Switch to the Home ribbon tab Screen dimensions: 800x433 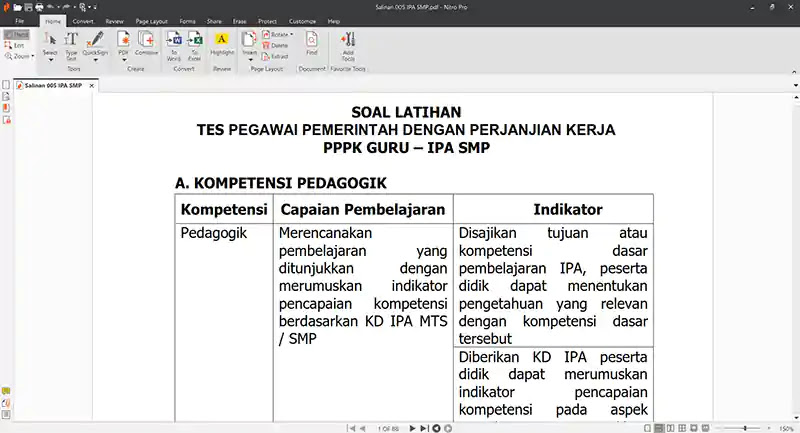[53, 21]
